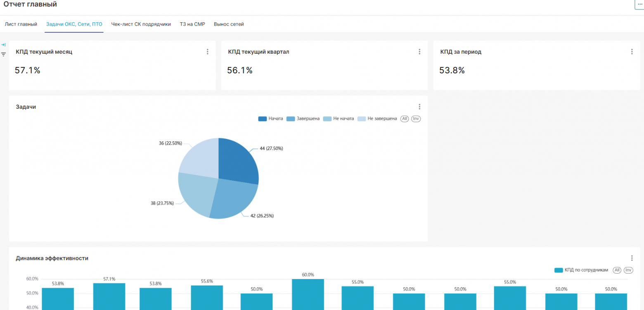This screenshot has width=644, height=310.
Task: Open the Динамика эффективности chart options menu
Action: pyautogui.click(x=632, y=258)
